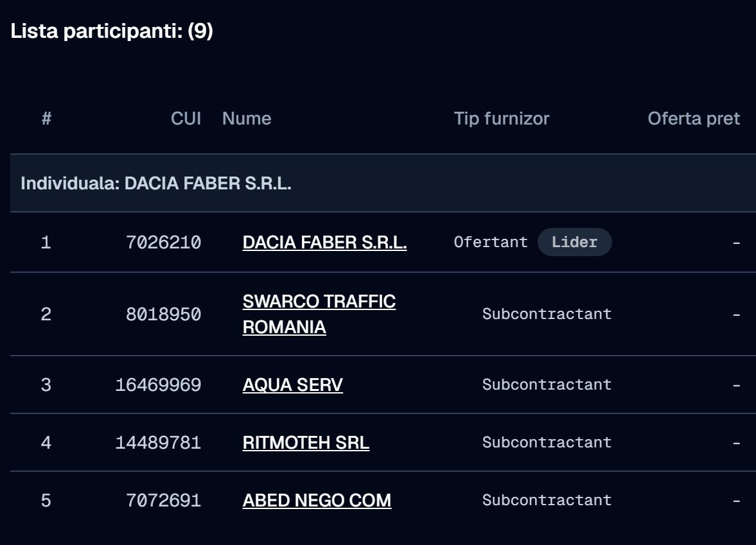
Task: Select the CUI column header
Action: pyautogui.click(x=186, y=119)
